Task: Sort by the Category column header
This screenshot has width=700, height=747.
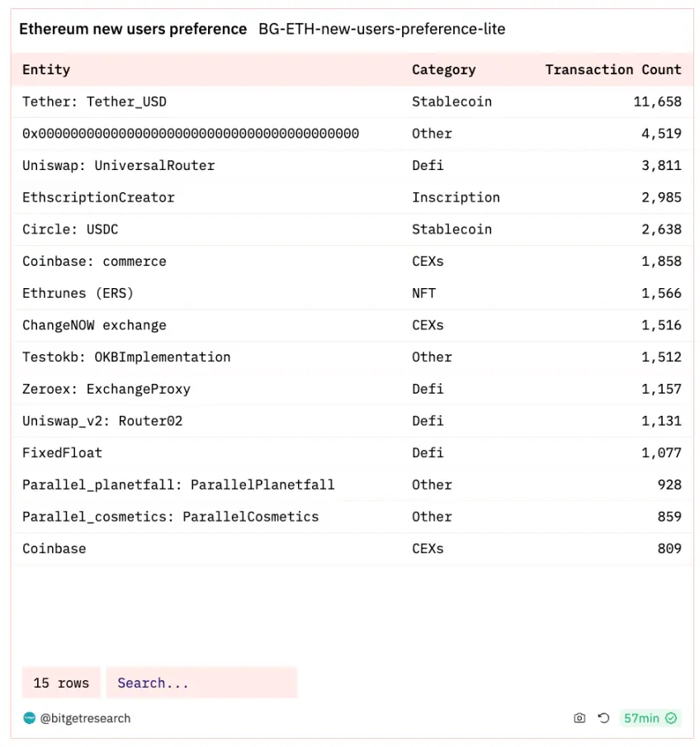Action: coord(443,69)
